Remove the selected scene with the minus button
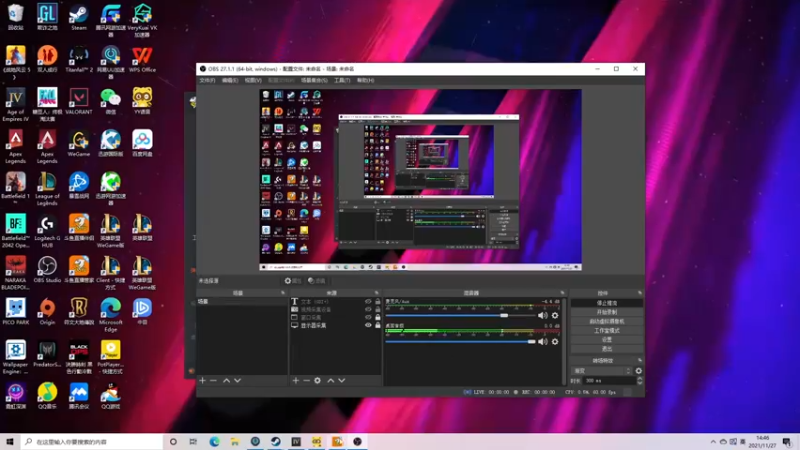 (213, 381)
